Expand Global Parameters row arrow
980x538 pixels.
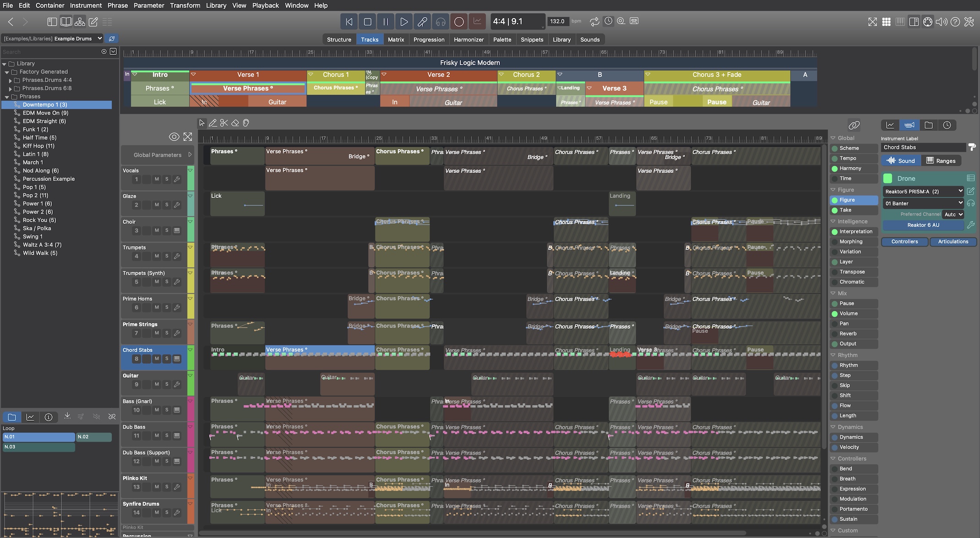click(190, 155)
